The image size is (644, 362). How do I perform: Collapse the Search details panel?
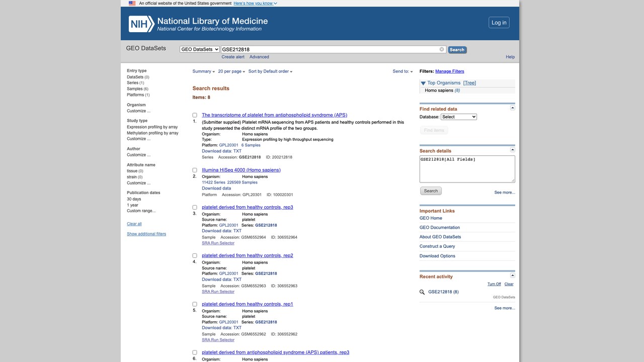(x=513, y=150)
